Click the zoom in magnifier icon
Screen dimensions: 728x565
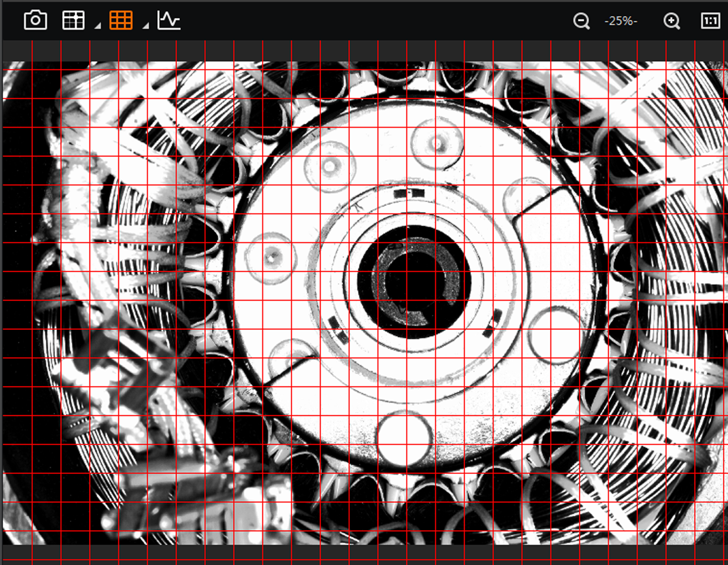pos(672,21)
